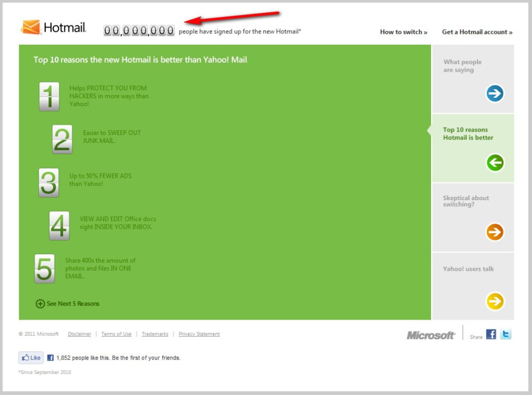Click the Microsoft logo in the footer

tap(431, 335)
